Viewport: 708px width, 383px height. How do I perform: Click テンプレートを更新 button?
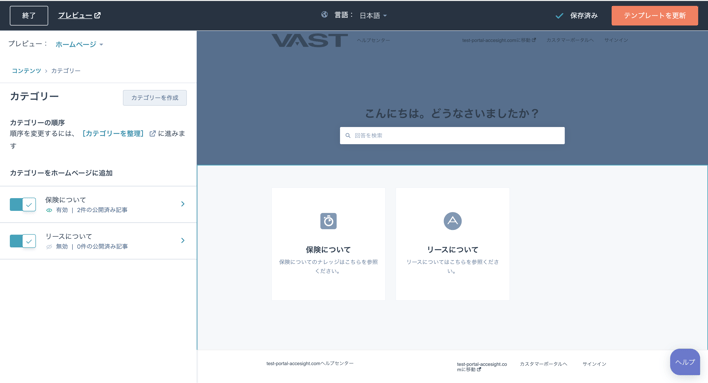[655, 15]
